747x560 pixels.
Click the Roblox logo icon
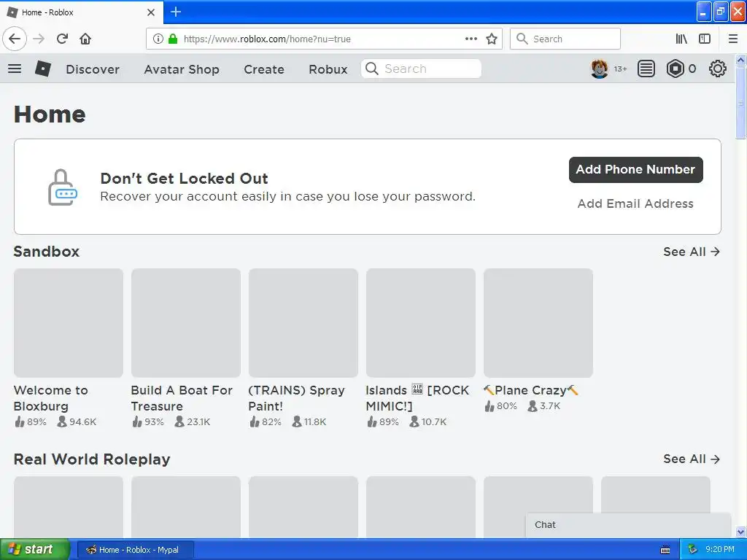click(x=43, y=69)
